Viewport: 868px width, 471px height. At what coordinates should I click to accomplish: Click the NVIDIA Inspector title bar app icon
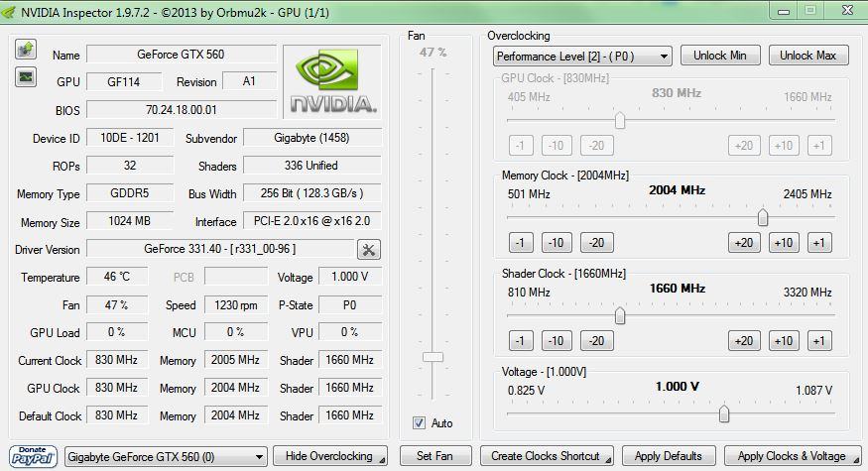pyautogui.click(x=9, y=12)
